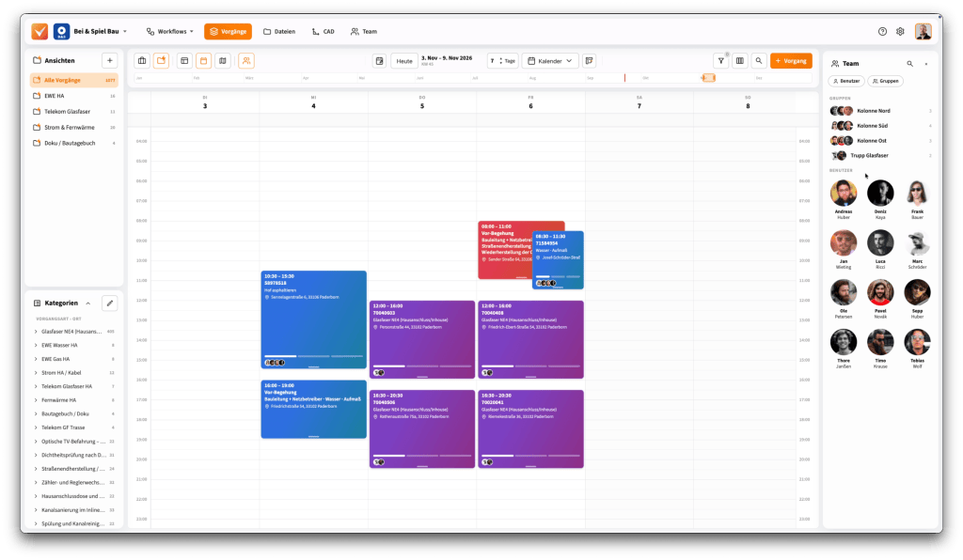Click the briefcase icon in the calendar toolbar
963x560 pixels.
point(142,61)
